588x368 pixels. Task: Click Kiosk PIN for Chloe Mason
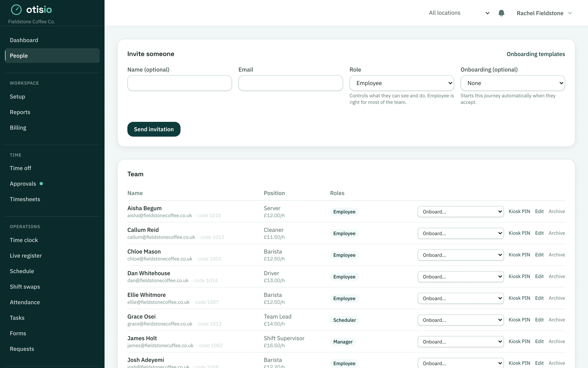click(x=519, y=255)
